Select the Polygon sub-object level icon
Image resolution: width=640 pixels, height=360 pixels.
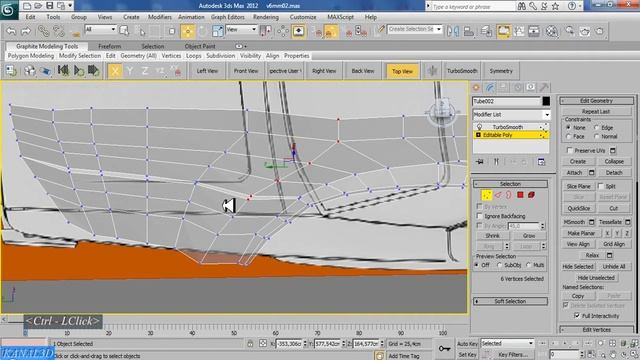(520, 195)
